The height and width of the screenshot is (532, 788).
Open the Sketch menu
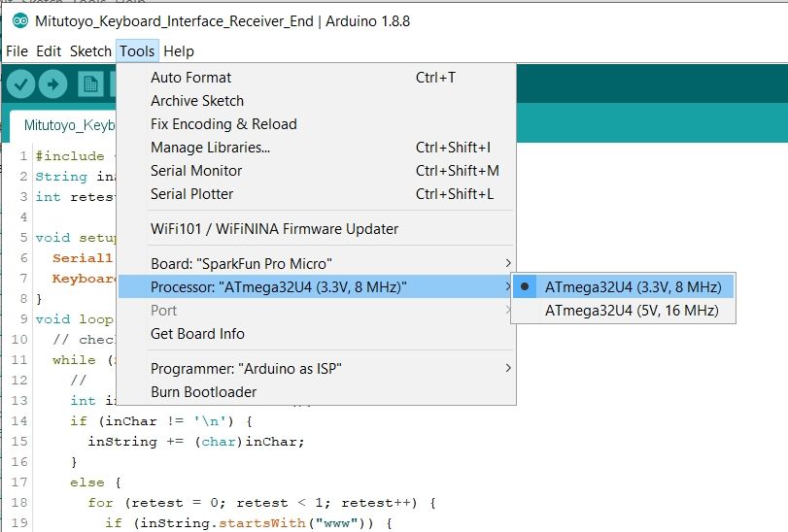point(90,51)
